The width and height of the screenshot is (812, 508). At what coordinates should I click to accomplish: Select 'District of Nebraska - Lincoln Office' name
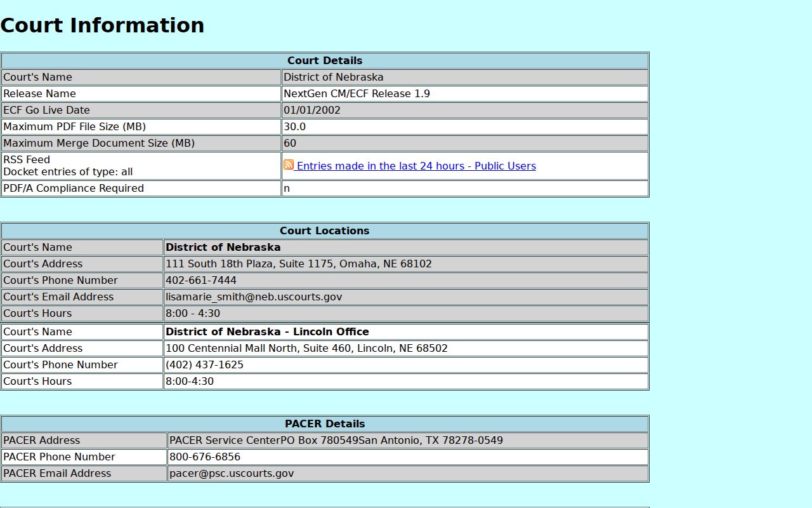(267, 331)
